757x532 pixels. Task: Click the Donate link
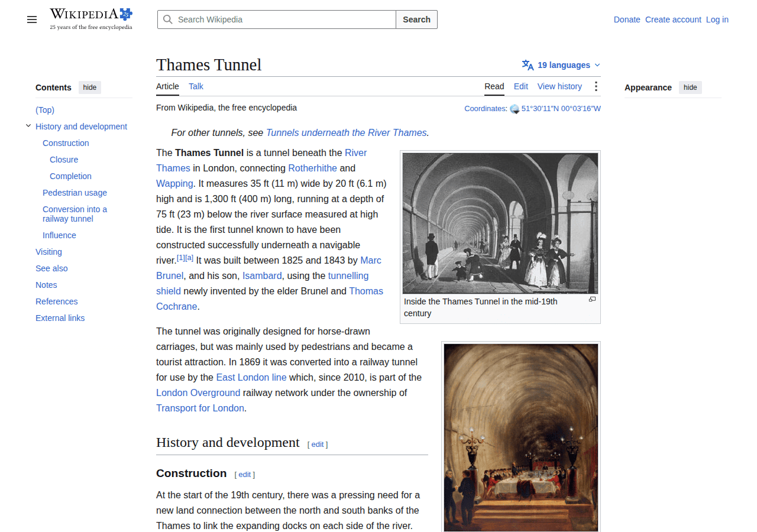tap(627, 20)
